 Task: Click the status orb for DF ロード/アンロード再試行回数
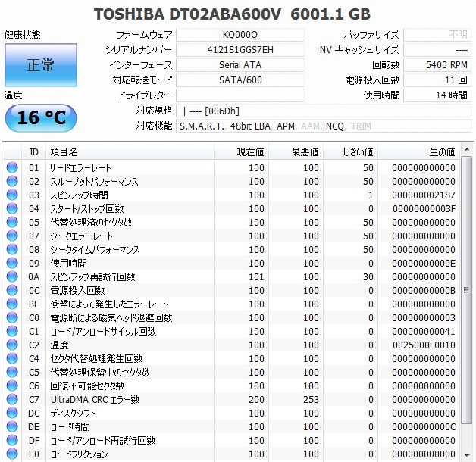(x=12, y=441)
